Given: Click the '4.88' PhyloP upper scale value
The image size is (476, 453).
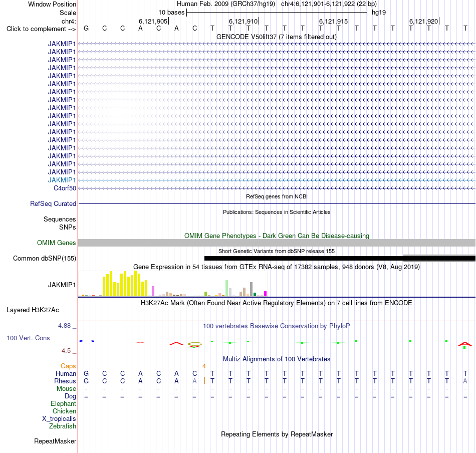Looking at the screenshot, I should tap(64, 326).
